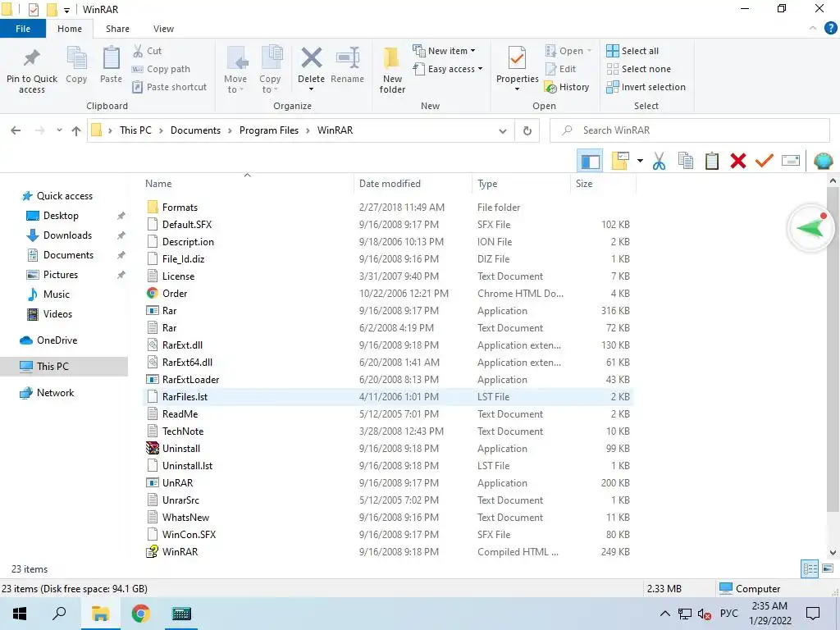The height and width of the screenshot is (630, 840).
Task: Select the Uninstall application file
Action: (389, 449)
